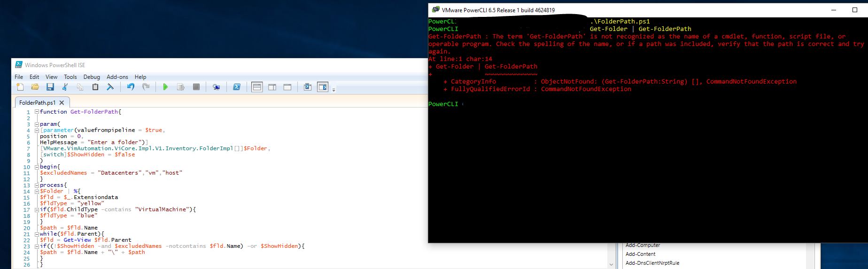Collapse the [parameter( attribute block on line 4

pos(37,130)
